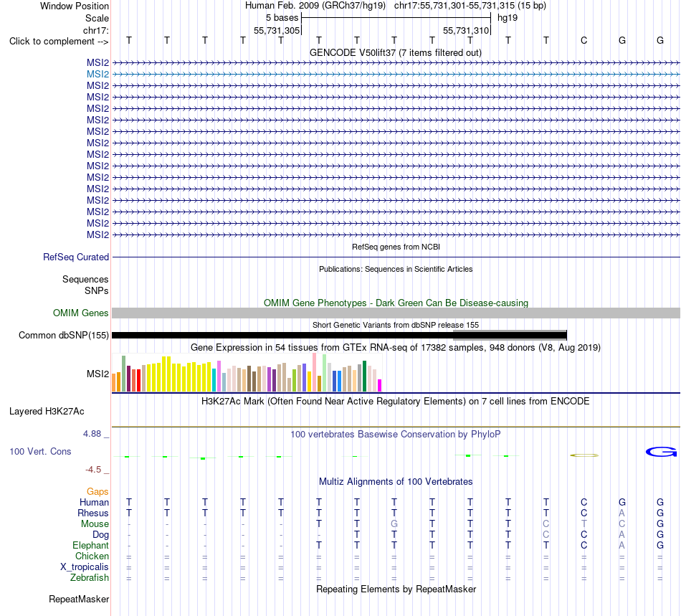The image size is (681, 616).
Task: Click the hg19 label beside scale bar
Action: 508,18
